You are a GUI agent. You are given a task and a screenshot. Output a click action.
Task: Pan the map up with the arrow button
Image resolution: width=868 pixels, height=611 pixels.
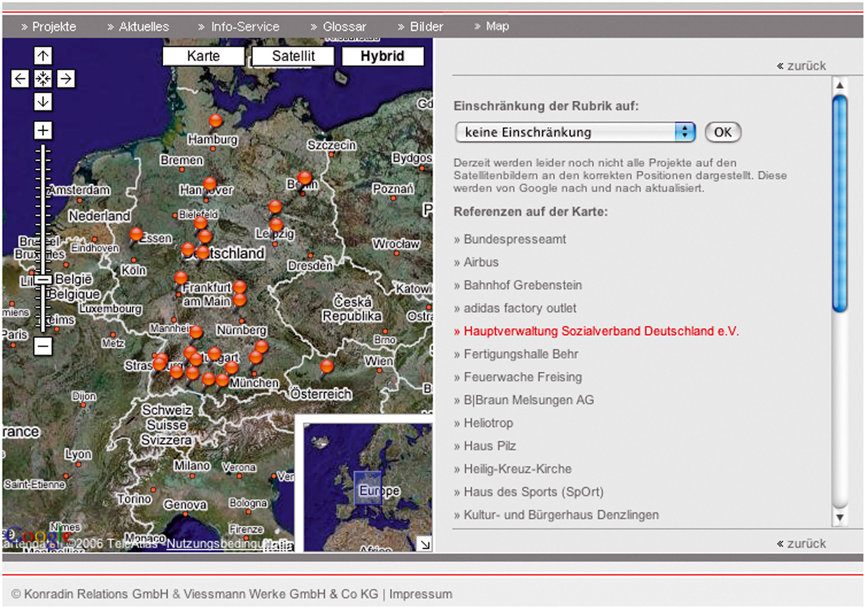point(43,55)
